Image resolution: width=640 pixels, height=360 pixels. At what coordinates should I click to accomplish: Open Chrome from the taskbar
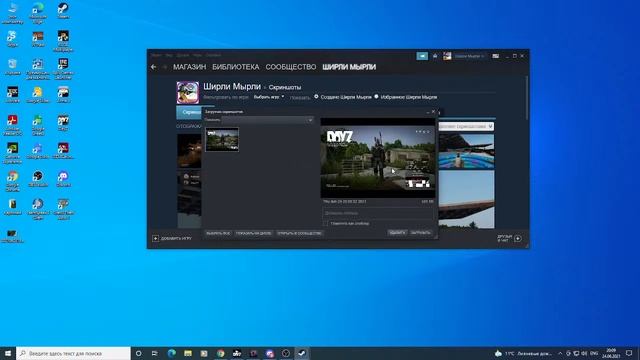221,353
